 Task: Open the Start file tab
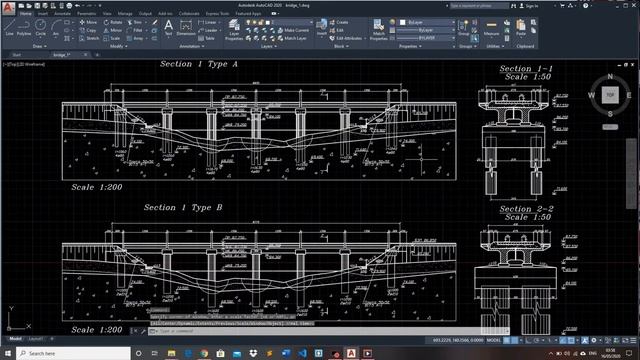(17, 55)
